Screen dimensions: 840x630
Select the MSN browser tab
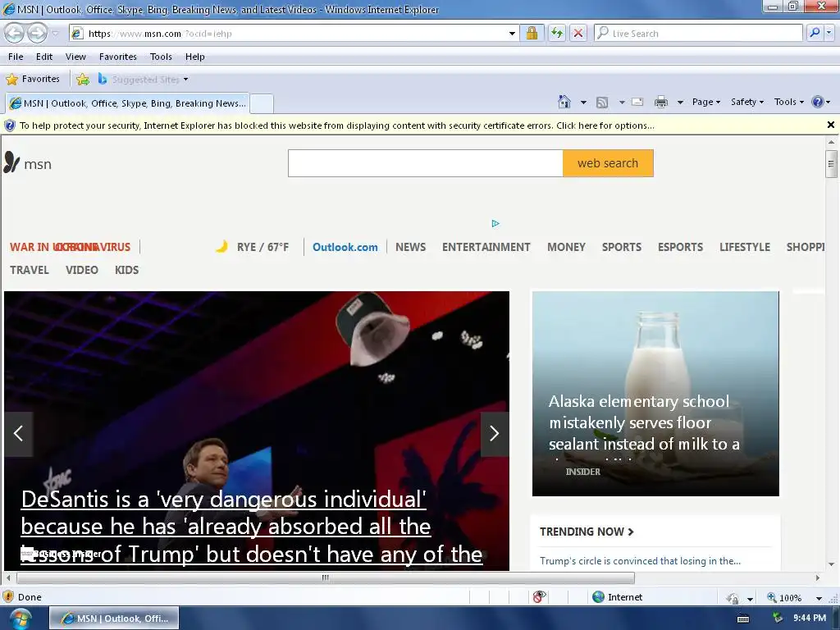pyautogui.click(x=127, y=103)
